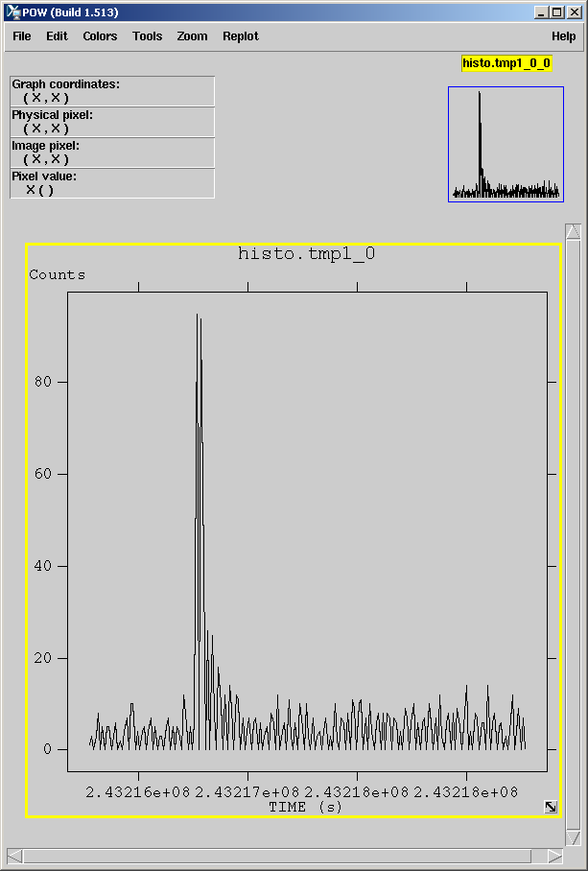
Task: Click the 40 tick label on Y axis
Action: point(43,566)
